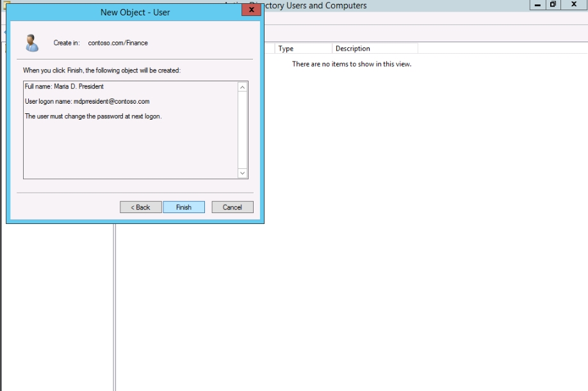Click the Full name: Maria D. President line
The width and height of the screenshot is (588, 391).
[x=64, y=86]
